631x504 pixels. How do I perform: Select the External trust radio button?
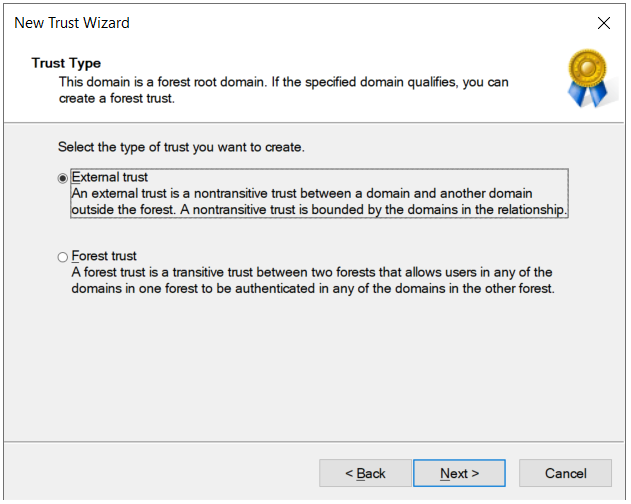(x=64, y=178)
